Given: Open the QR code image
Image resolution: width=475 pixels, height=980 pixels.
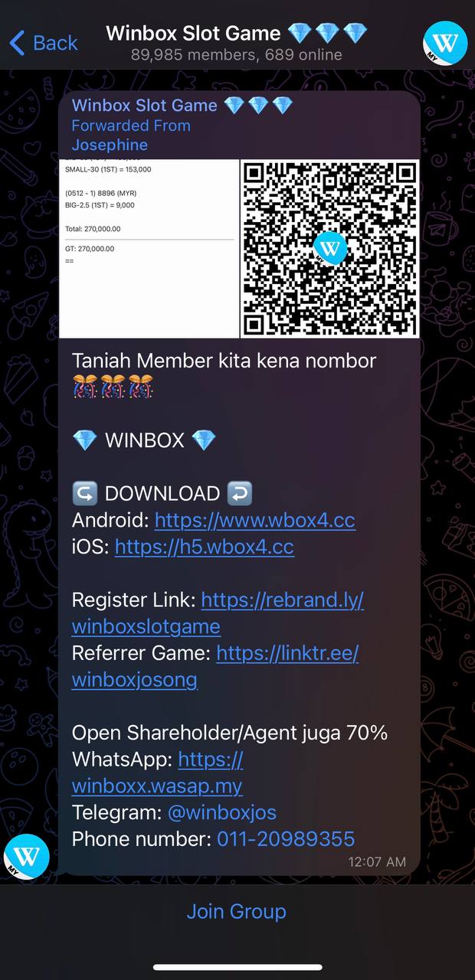Looking at the screenshot, I should (330, 249).
